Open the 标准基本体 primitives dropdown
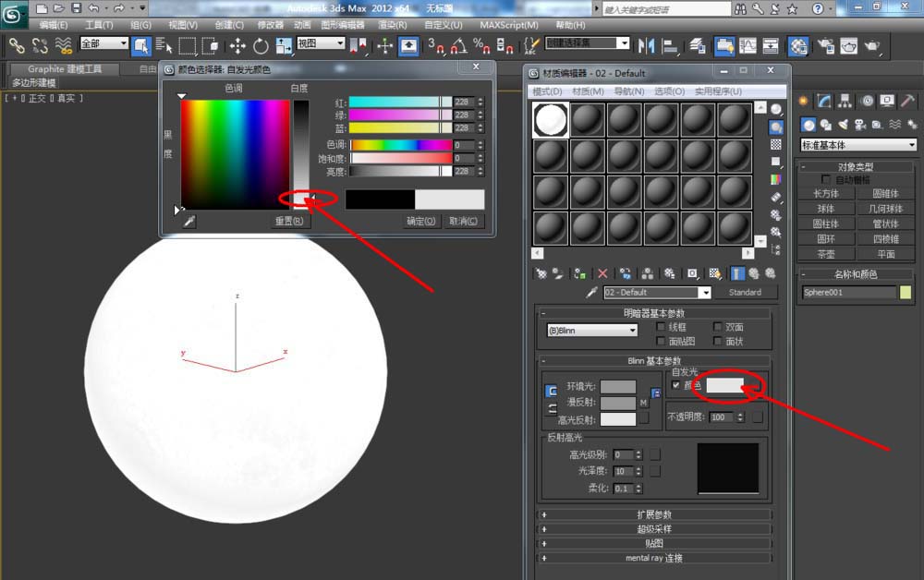This screenshot has width=924, height=580. point(858,145)
